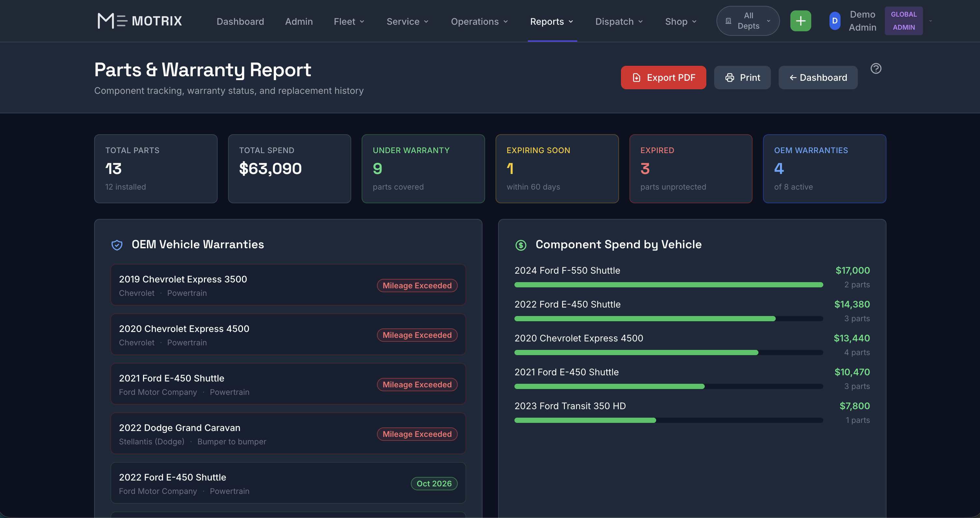The width and height of the screenshot is (980, 518).
Task: Expand the All Depts selector
Action: (747, 21)
